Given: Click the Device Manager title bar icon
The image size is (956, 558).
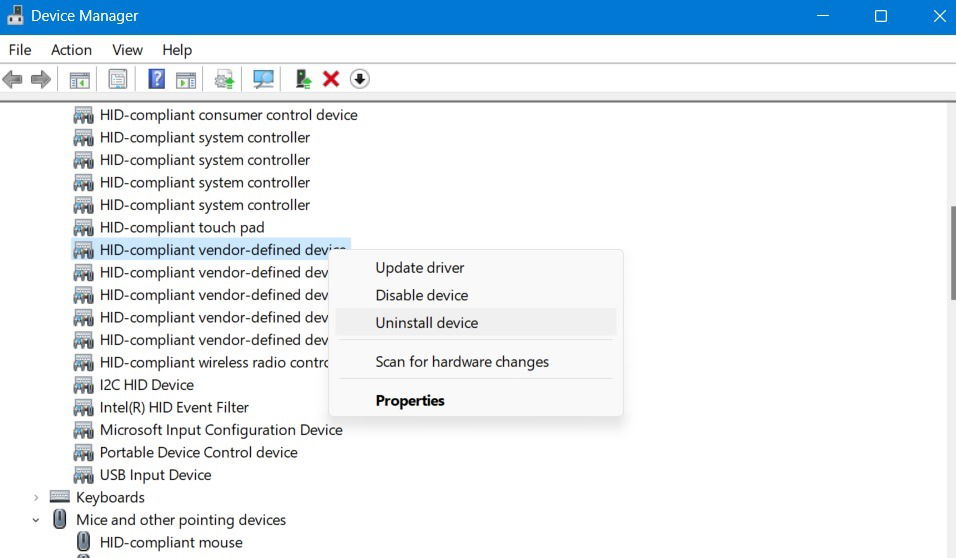Looking at the screenshot, I should (x=15, y=16).
